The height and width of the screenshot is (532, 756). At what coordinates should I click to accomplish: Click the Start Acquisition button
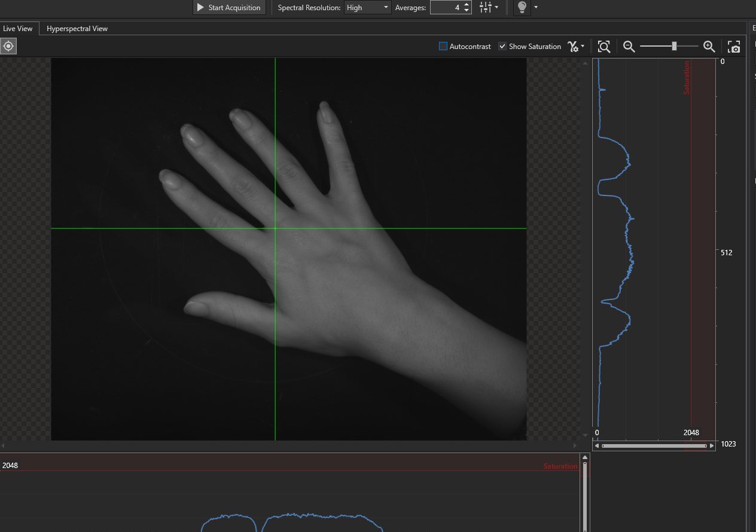point(228,8)
